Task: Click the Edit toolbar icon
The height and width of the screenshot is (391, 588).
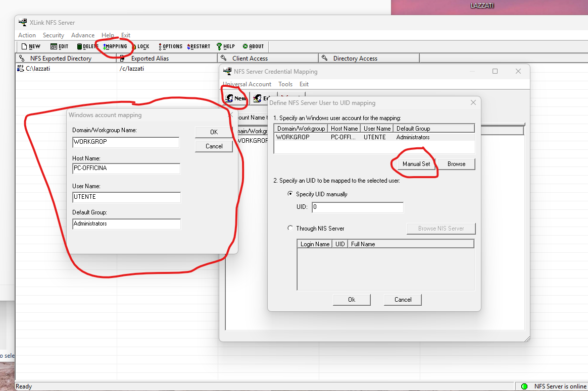Action: (60, 46)
